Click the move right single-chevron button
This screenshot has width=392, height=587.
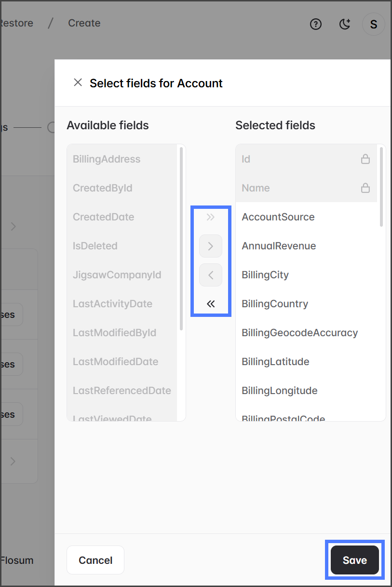tap(211, 246)
